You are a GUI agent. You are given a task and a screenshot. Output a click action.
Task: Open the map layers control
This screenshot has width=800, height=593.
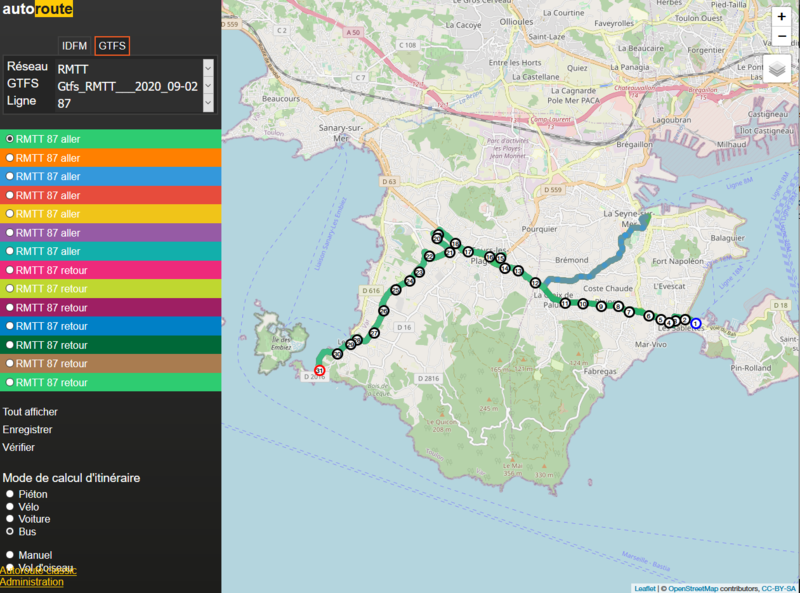[778, 69]
